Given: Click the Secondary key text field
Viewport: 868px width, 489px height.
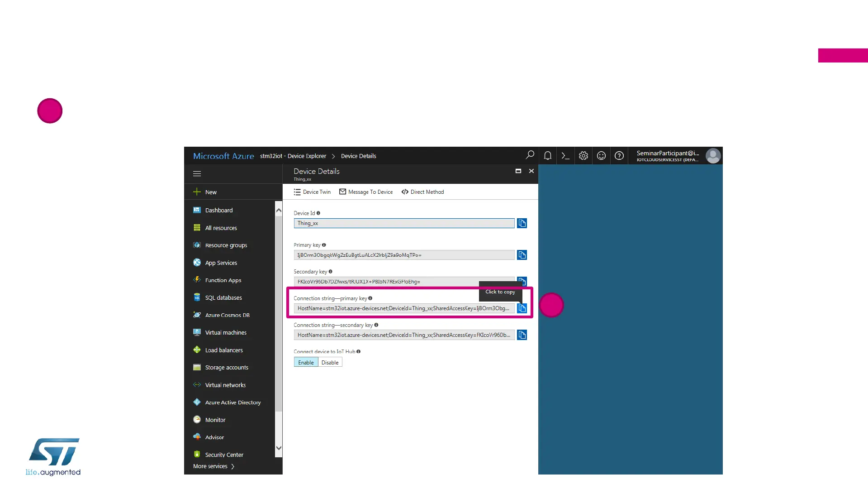Looking at the screenshot, I should pyautogui.click(x=404, y=282).
